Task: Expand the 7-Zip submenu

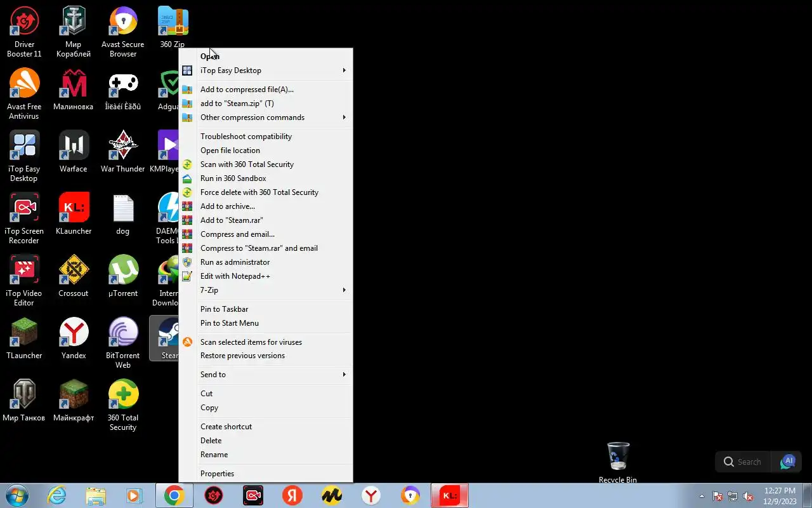Action: 266,290
